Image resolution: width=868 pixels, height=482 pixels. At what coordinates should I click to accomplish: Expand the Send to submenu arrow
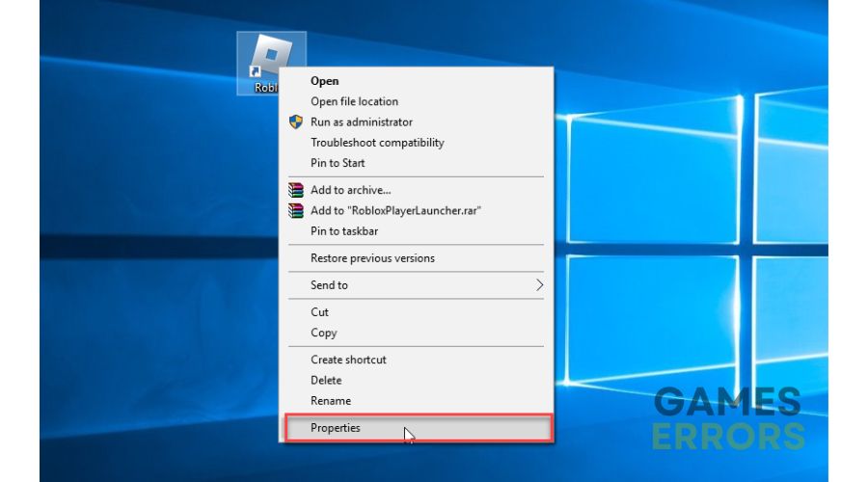tap(539, 285)
